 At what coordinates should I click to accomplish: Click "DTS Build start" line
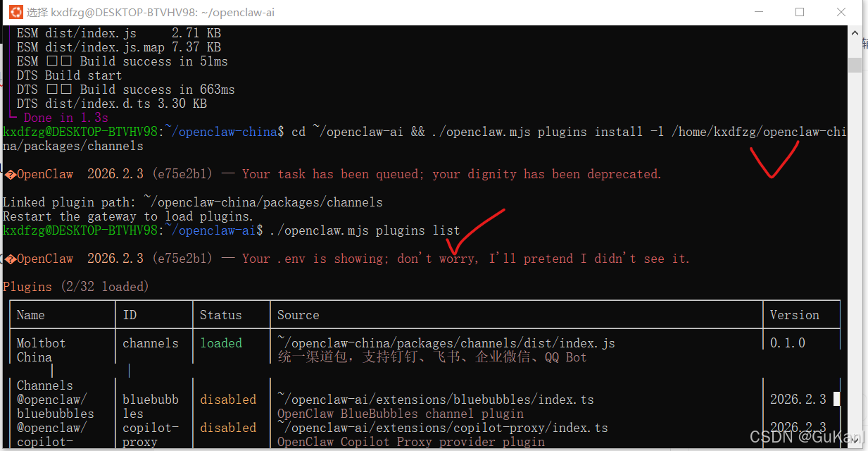tap(70, 75)
